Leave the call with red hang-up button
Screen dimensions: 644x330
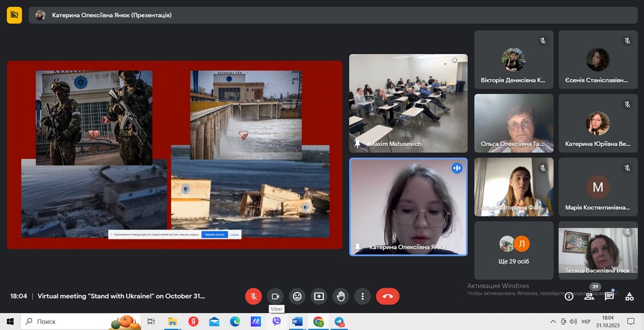pyautogui.click(x=387, y=296)
